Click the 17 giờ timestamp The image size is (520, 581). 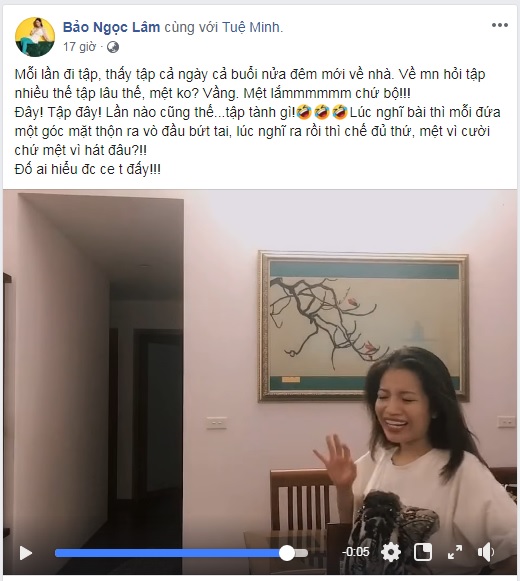[79, 47]
